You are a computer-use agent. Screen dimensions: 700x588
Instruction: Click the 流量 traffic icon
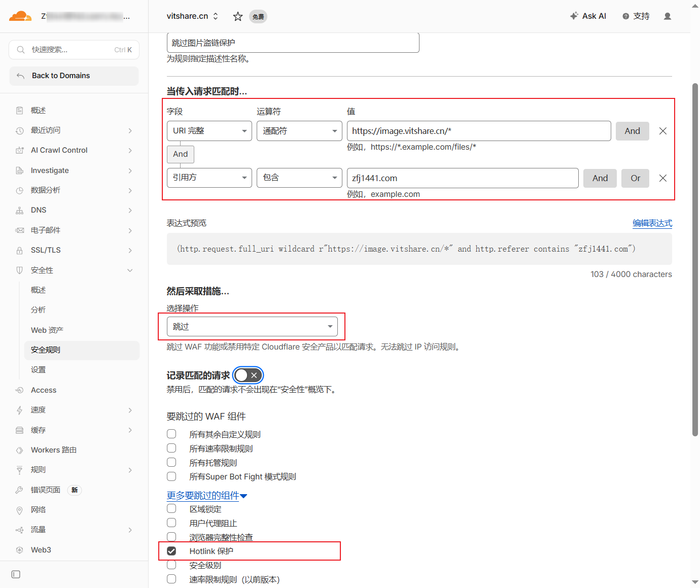click(20, 530)
